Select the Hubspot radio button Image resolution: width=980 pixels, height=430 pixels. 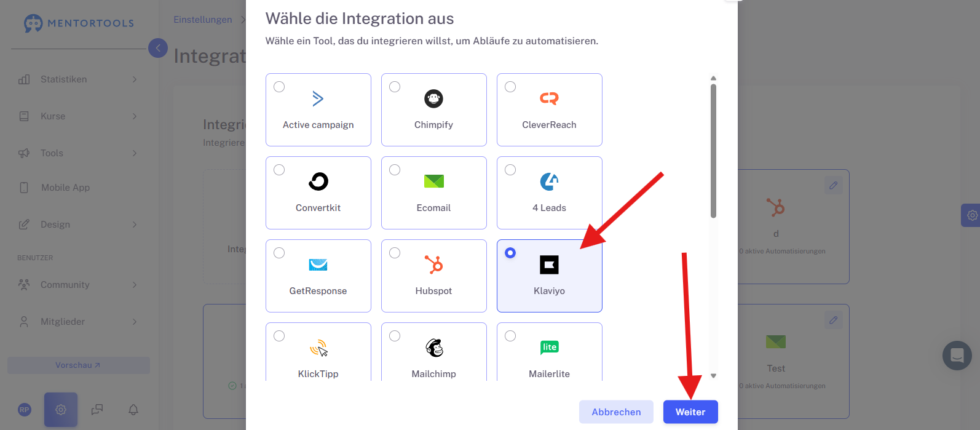tap(395, 253)
